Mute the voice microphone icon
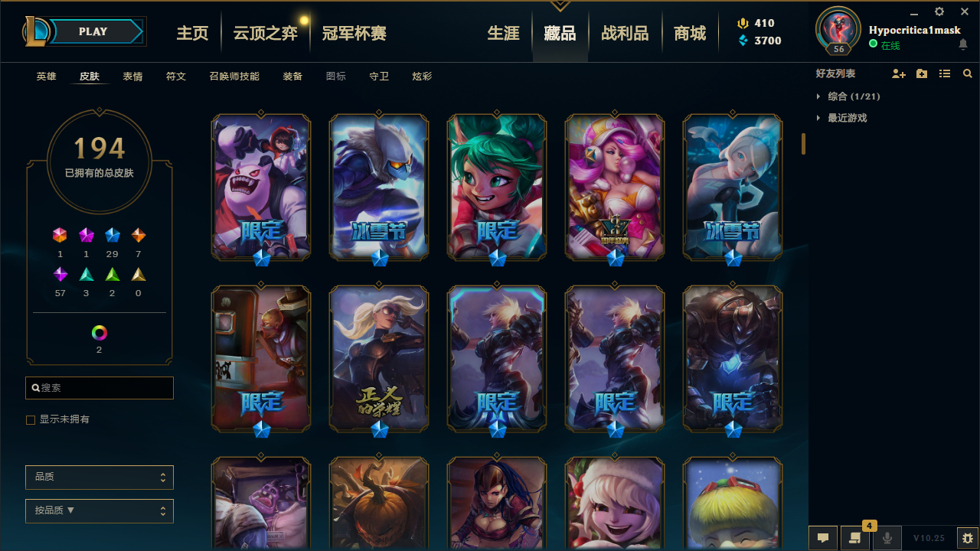 [887, 538]
